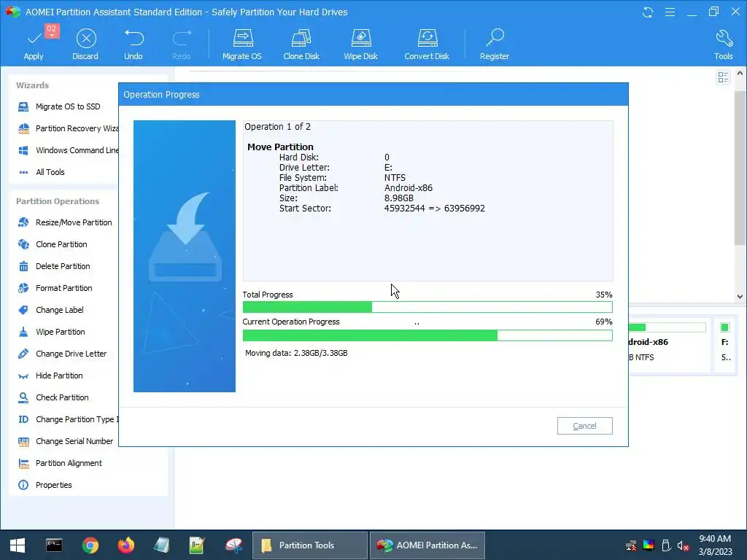Open the Windows Start menu
This screenshot has height=560, width=747.
pyautogui.click(x=18, y=545)
